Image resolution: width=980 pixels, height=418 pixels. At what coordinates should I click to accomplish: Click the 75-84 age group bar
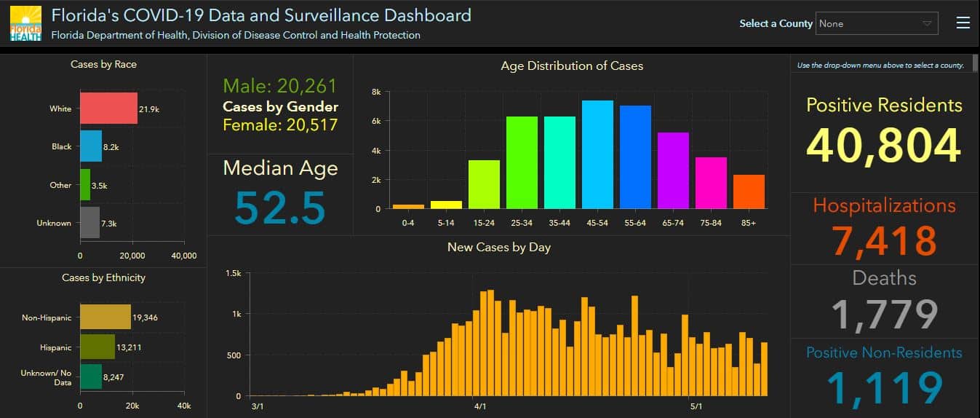click(711, 183)
